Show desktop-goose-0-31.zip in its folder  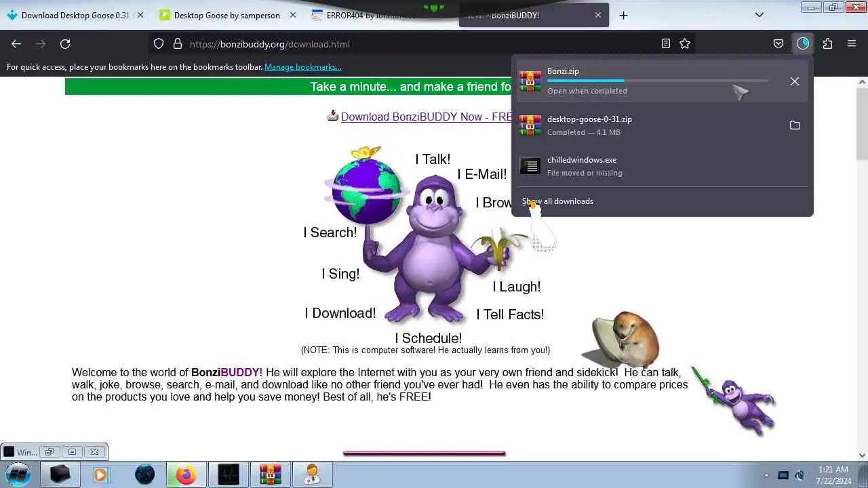tap(795, 125)
